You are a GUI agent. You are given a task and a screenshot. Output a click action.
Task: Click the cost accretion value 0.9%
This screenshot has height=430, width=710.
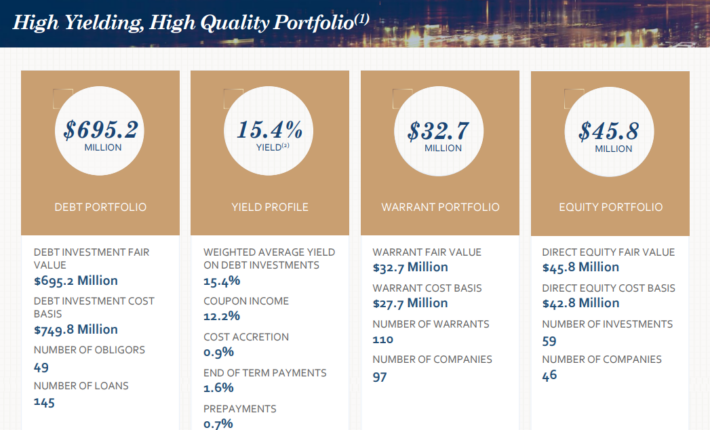pyautogui.click(x=218, y=352)
